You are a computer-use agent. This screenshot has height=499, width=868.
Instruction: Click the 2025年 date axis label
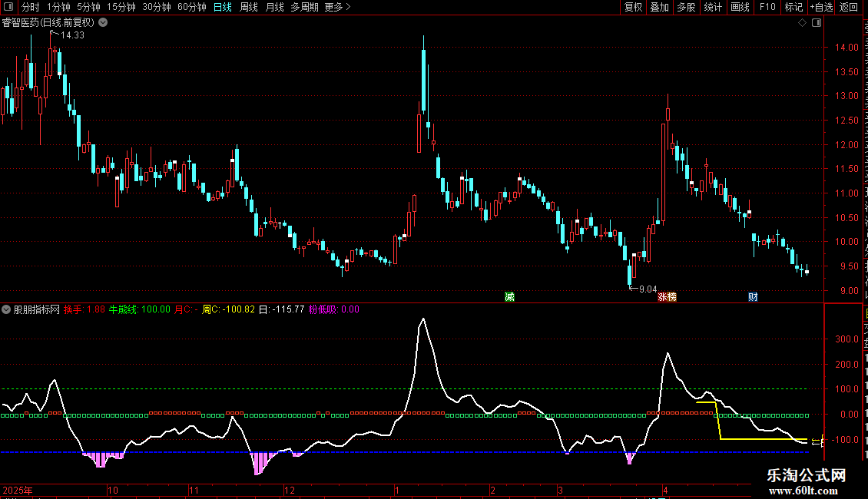pyautogui.click(x=18, y=490)
